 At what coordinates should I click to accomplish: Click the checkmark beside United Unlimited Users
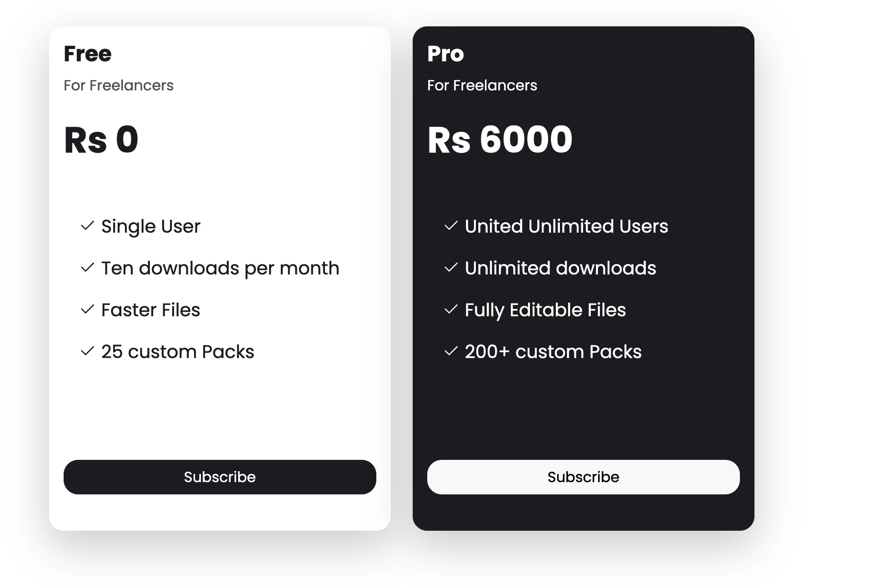tap(451, 225)
